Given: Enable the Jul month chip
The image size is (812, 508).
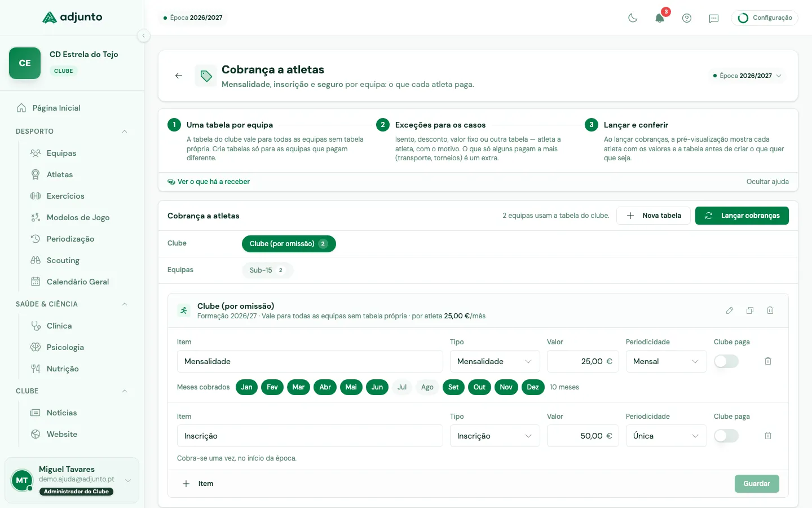Looking at the screenshot, I should point(402,387).
